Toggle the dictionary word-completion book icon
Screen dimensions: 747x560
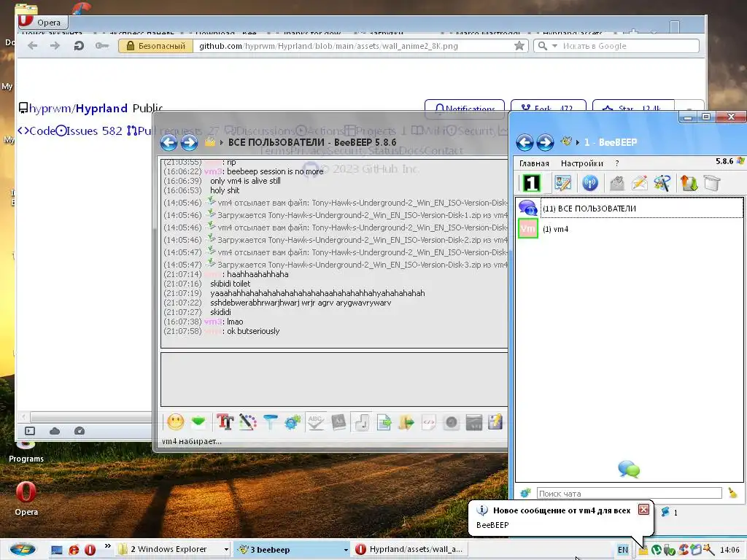338,422
